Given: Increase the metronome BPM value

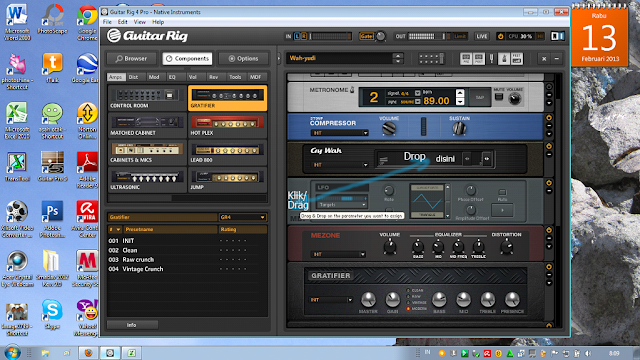Looking at the screenshot, I should pos(460,93).
